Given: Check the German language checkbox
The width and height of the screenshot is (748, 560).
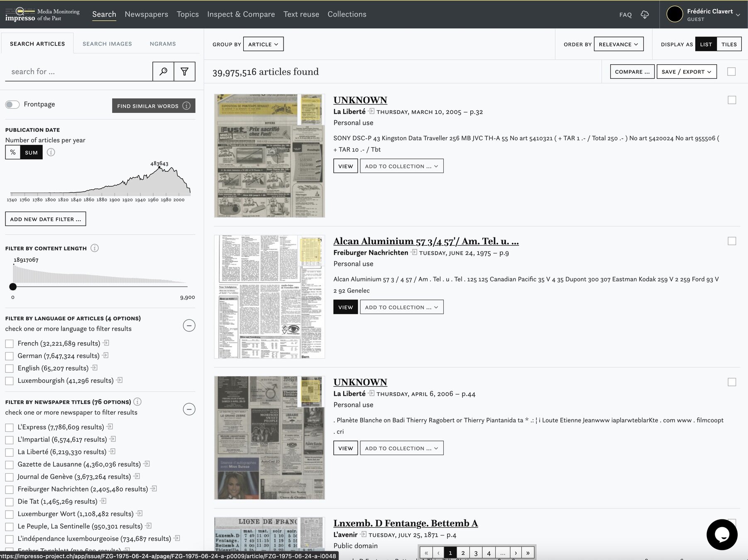Looking at the screenshot, I should tap(9, 356).
